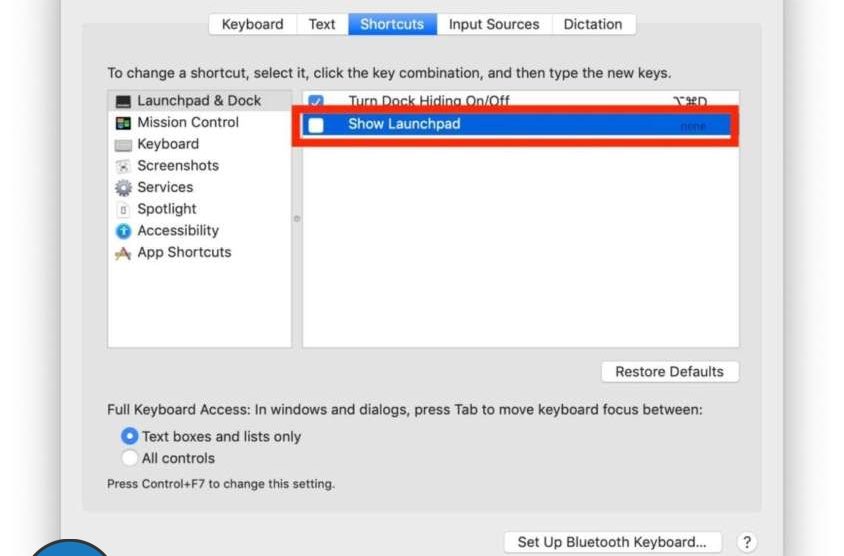
Task: Select Text boxes and lists only
Action: click(129, 436)
